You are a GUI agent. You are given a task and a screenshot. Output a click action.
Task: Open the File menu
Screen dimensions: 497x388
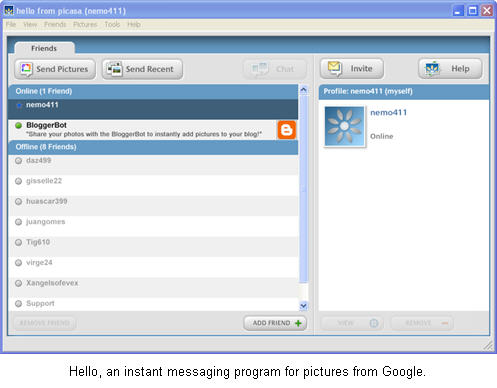point(11,24)
